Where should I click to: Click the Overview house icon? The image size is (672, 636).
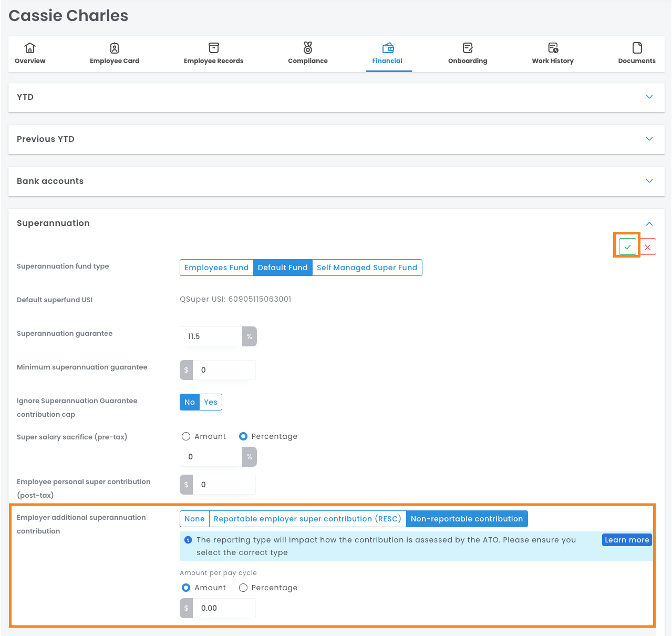pyautogui.click(x=30, y=48)
